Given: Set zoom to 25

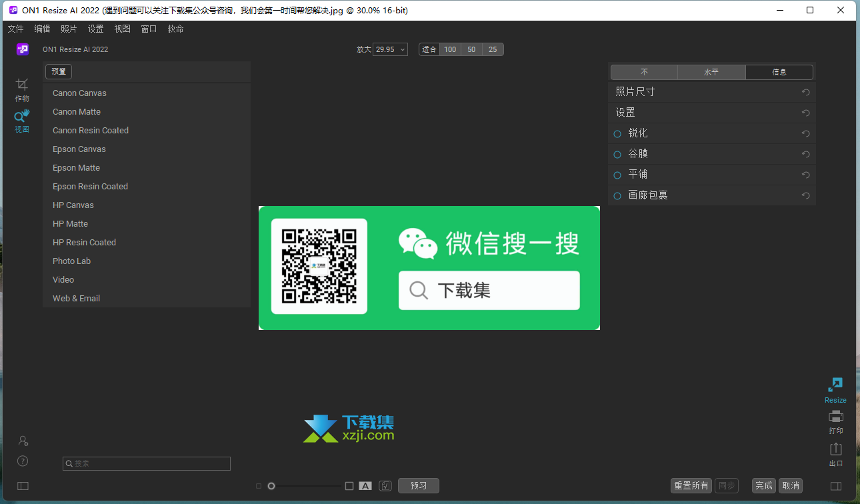Looking at the screenshot, I should point(493,49).
